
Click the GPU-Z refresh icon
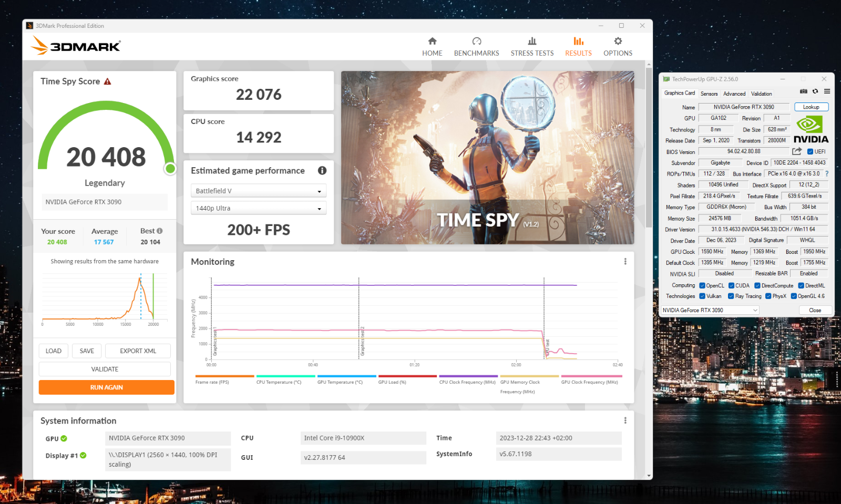[x=815, y=91]
